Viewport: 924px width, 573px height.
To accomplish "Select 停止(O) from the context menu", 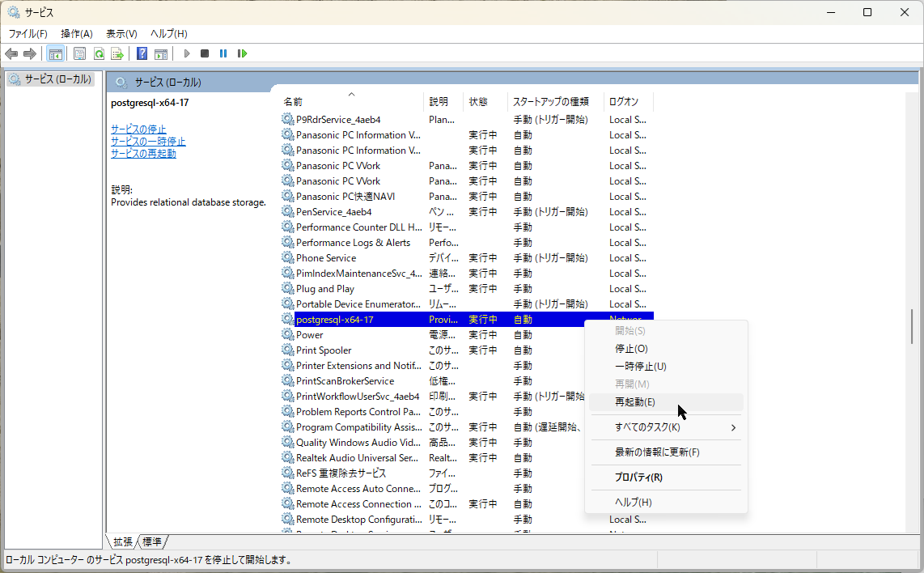I will [631, 349].
